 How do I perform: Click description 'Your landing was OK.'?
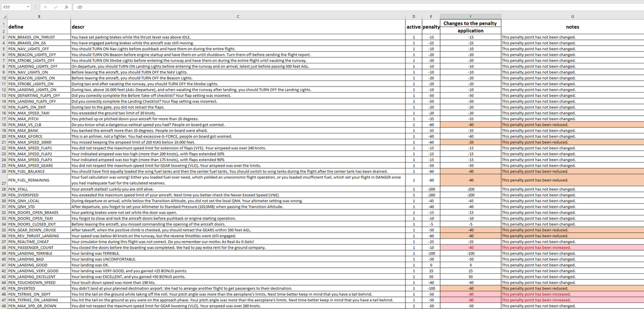point(90,265)
